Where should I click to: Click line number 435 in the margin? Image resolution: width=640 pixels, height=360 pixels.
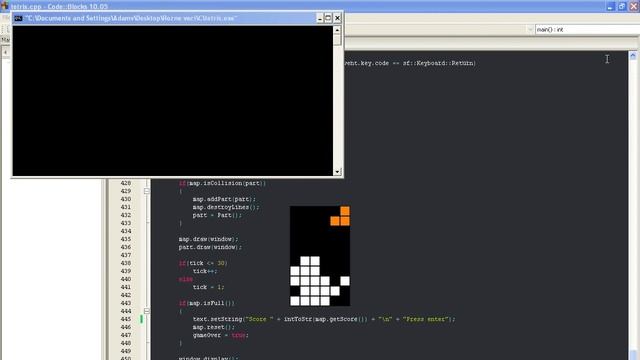pyautogui.click(x=126, y=239)
